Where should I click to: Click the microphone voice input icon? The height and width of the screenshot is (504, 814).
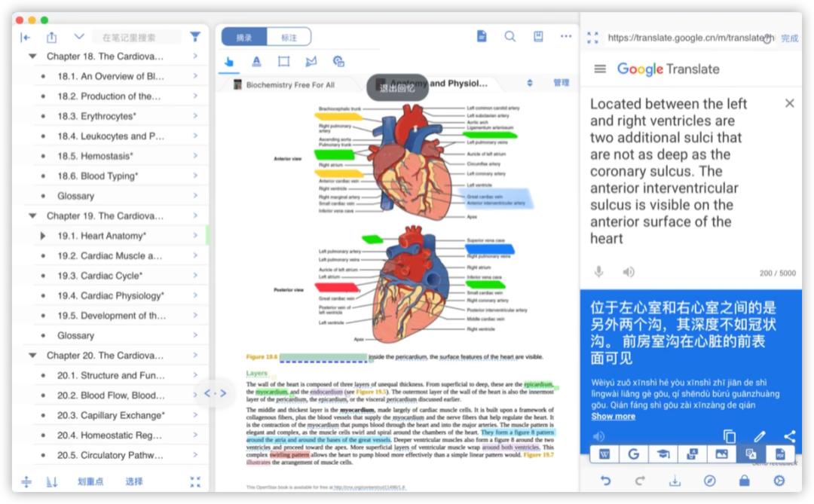[x=598, y=272]
